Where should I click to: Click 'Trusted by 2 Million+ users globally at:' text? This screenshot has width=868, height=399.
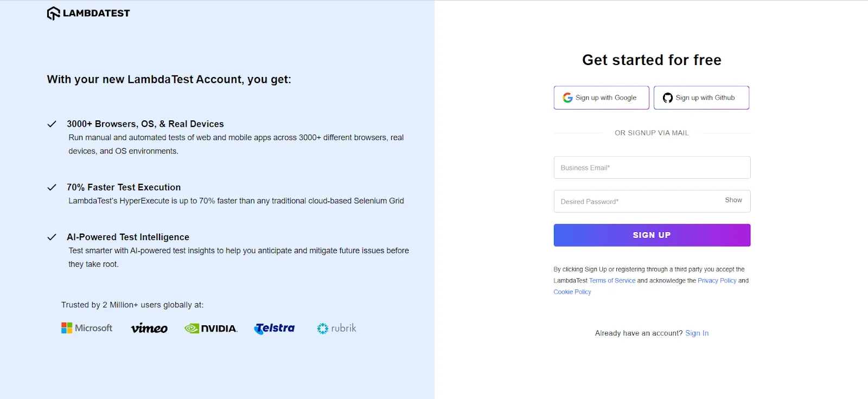(132, 305)
